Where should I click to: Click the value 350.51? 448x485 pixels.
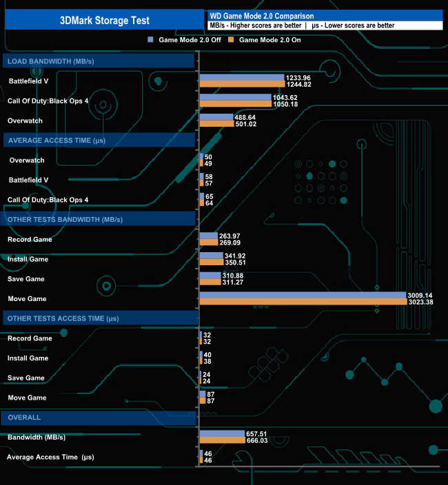(x=236, y=262)
